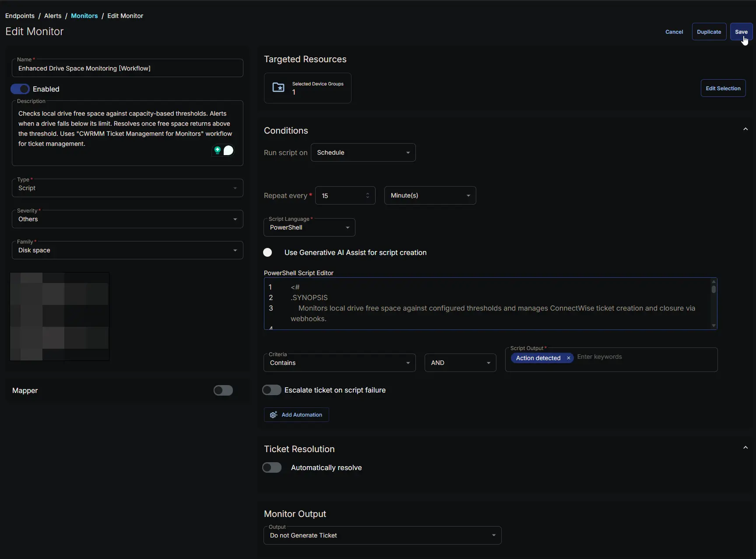This screenshot has height=559, width=756.
Task: Click the .SYNOPSIS line in script editor
Action: click(309, 298)
